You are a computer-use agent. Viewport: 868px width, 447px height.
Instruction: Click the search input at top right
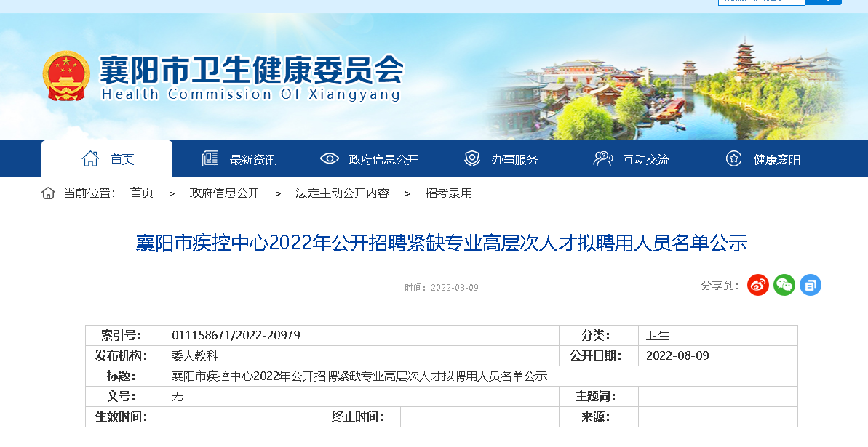[x=761, y=2]
